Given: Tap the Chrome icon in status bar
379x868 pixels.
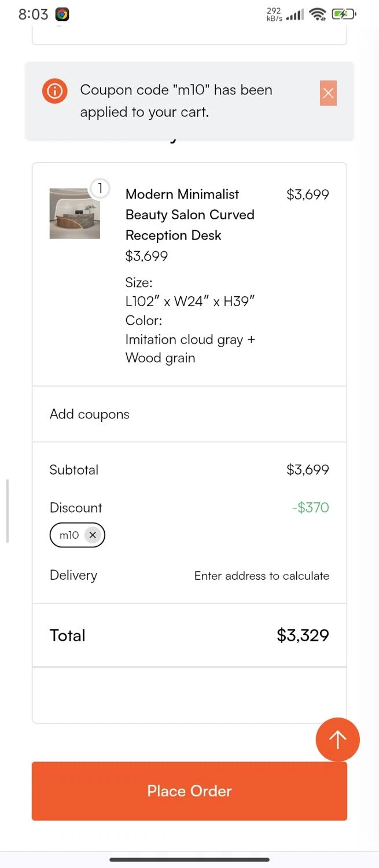Looking at the screenshot, I should 62,14.
